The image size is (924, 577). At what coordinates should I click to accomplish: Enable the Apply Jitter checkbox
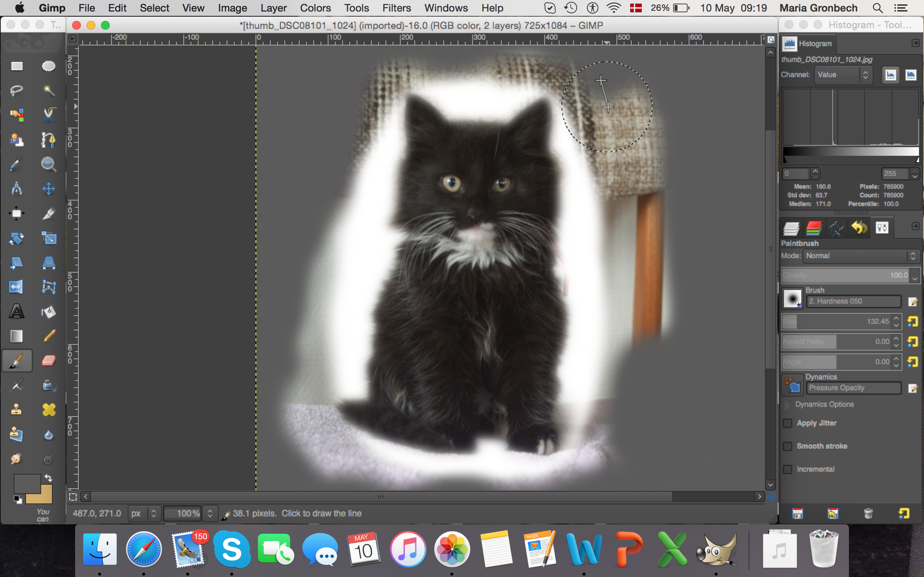(787, 423)
